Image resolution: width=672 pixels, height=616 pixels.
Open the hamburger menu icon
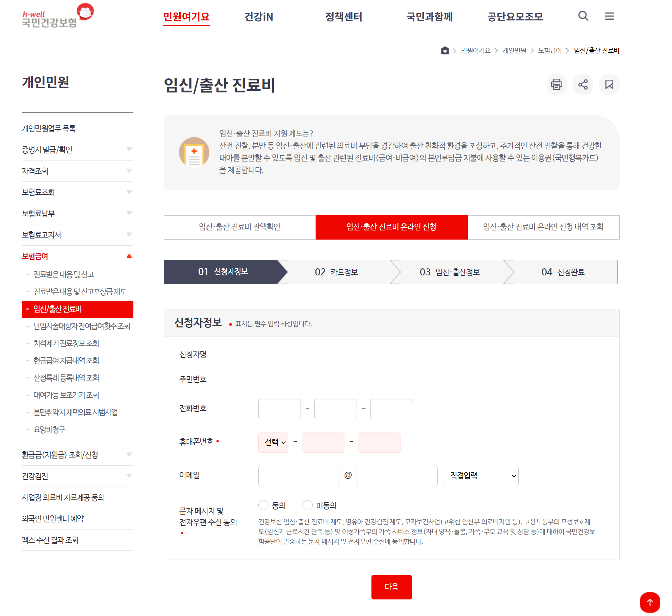click(609, 16)
